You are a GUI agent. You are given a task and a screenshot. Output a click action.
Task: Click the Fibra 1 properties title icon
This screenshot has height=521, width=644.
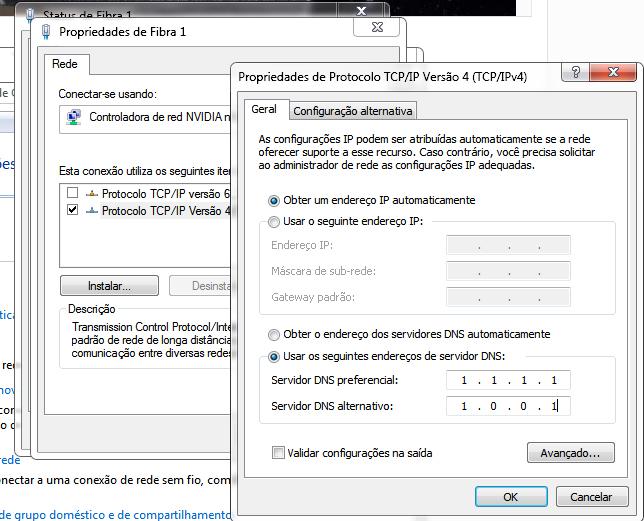click(46, 32)
